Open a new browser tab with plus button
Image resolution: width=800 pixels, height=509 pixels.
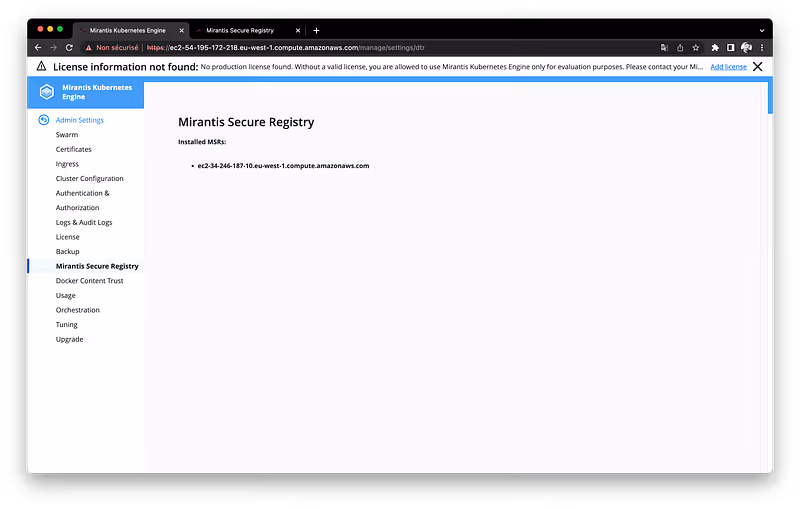(317, 31)
